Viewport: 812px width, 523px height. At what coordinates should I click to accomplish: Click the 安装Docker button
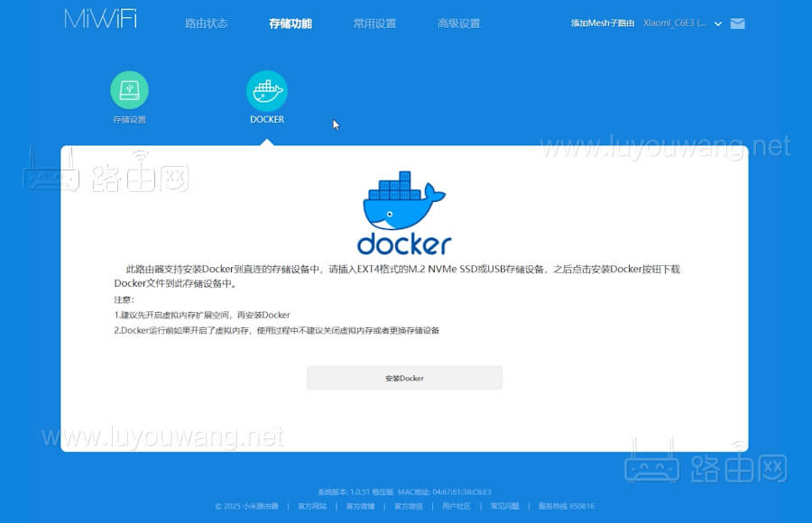pyautogui.click(x=404, y=378)
